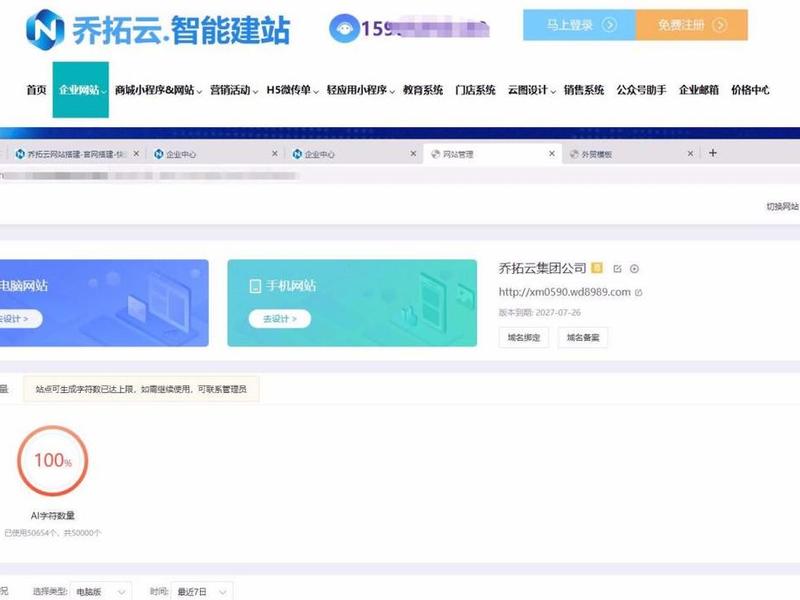Open 价格中心 menu item

750,90
